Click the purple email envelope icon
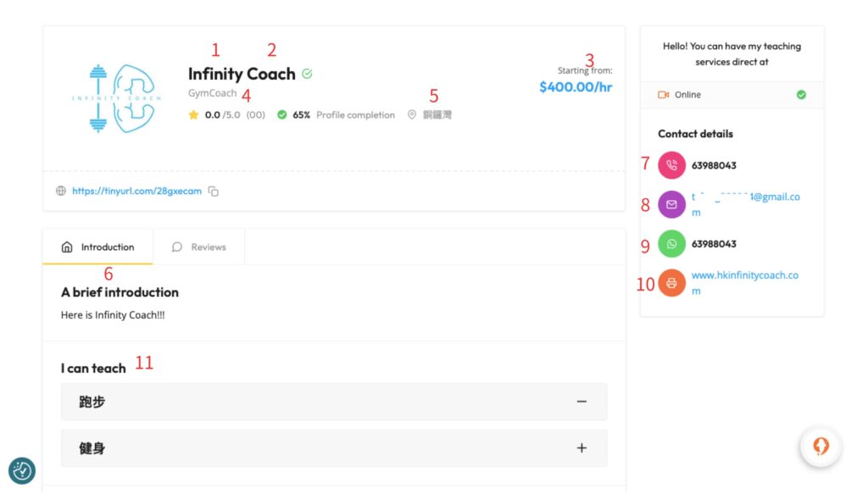Screen dimensions: 868x494 pos(671,204)
